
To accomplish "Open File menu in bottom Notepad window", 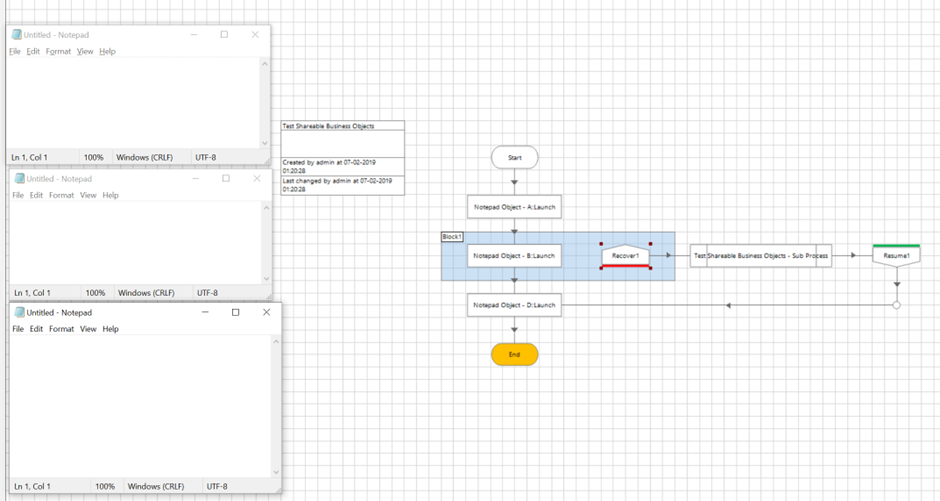I will 18,329.
